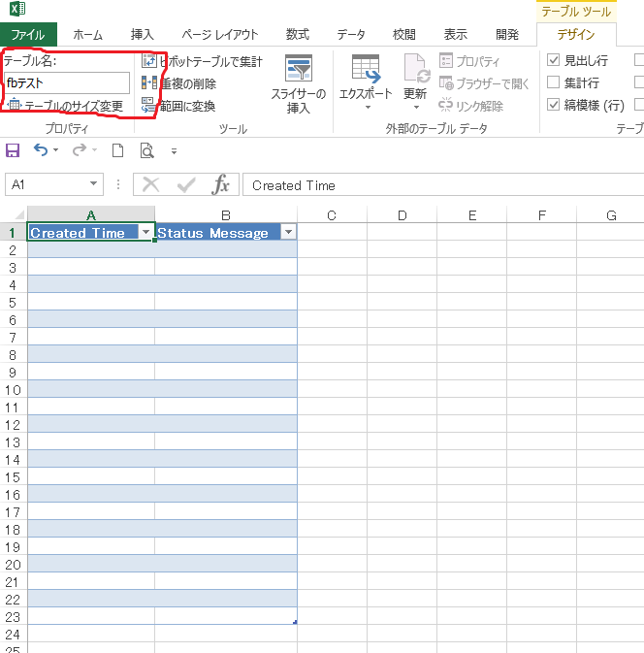Screen dimensions: 644x653
Task: Click the formula bar Cancel X icon
Action: (x=150, y=184)
